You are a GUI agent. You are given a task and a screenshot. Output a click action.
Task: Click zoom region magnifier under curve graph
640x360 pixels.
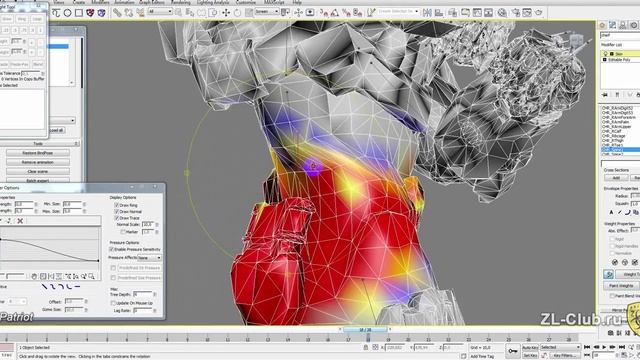(91, 276)
